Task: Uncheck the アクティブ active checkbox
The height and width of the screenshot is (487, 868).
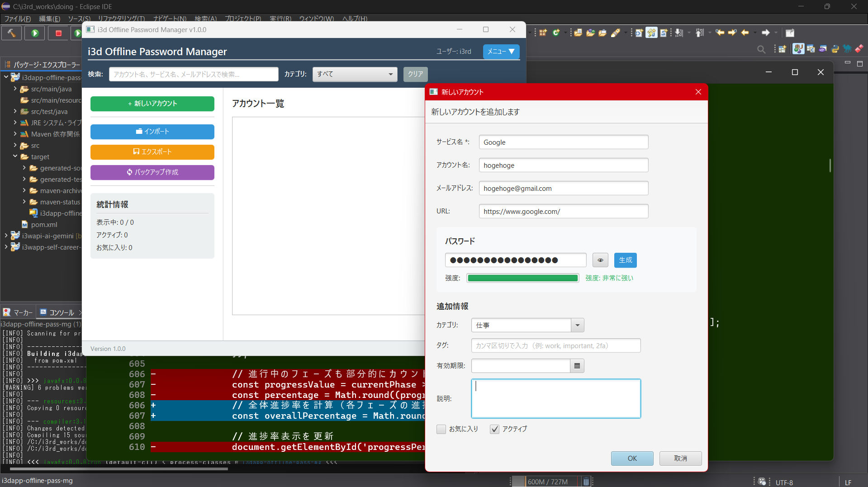Action: click(x=494, y=429)
